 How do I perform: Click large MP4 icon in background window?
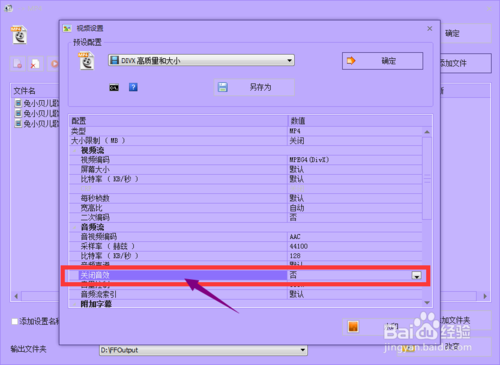(x=19, y=35)
